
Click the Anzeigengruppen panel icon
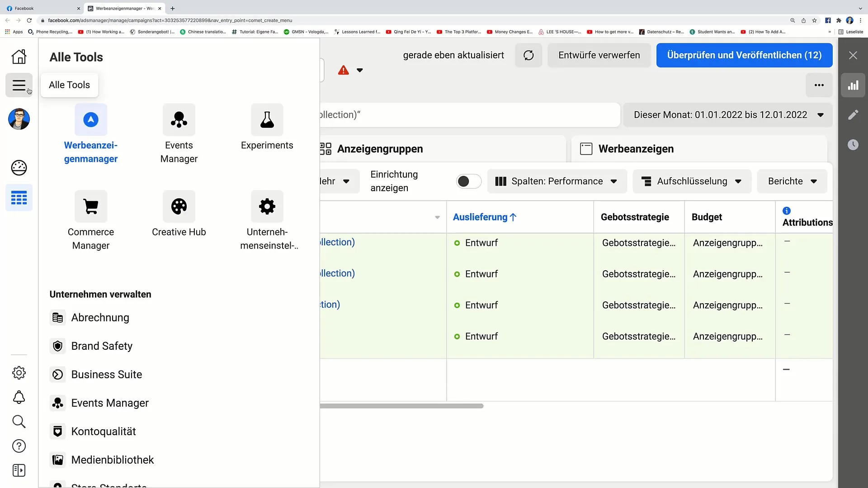coord(326,148)
